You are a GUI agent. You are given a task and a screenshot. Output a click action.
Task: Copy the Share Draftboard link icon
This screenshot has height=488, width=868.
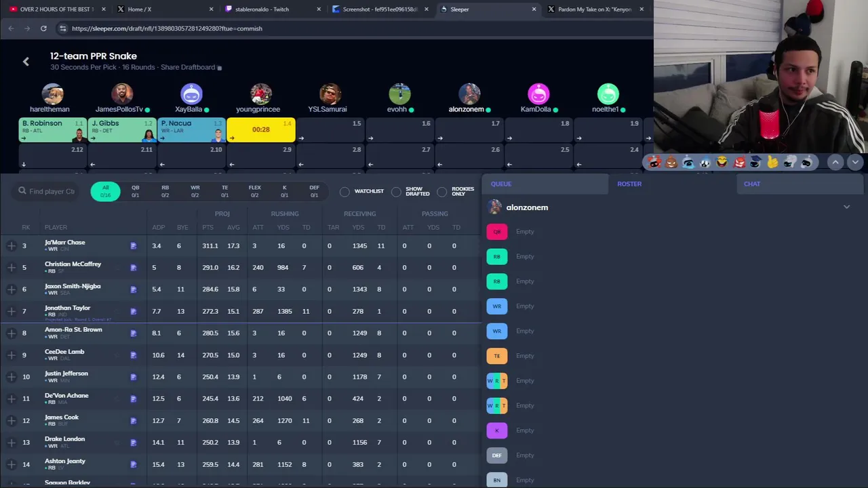(x=219, y=68)
